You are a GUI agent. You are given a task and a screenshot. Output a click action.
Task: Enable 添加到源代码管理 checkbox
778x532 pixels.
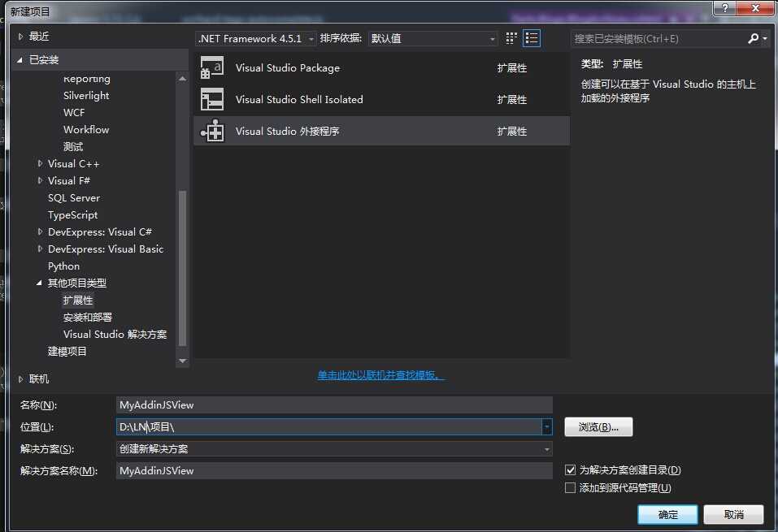coord(570,488)
